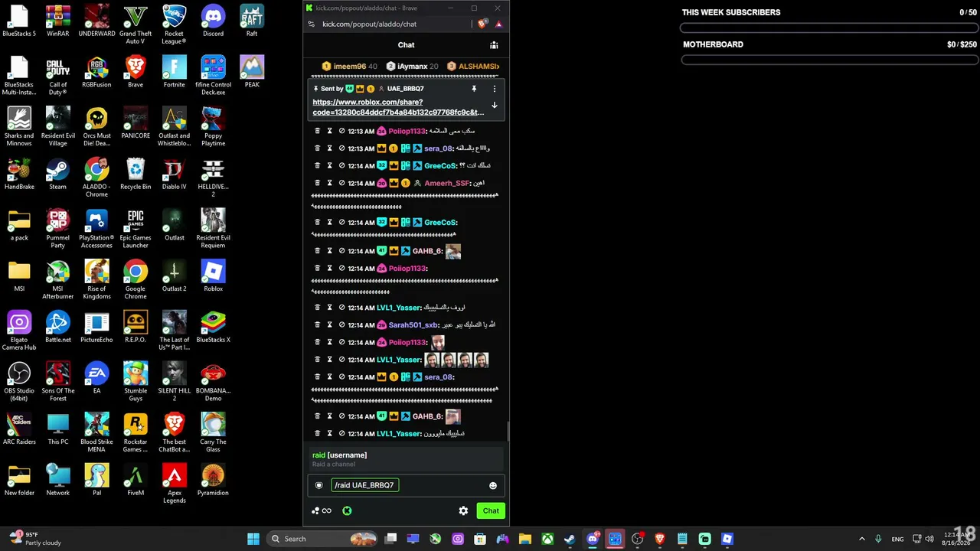View site information in Brave address bar
This screenshot has width=980, height=551.
[x=311, y=24]
